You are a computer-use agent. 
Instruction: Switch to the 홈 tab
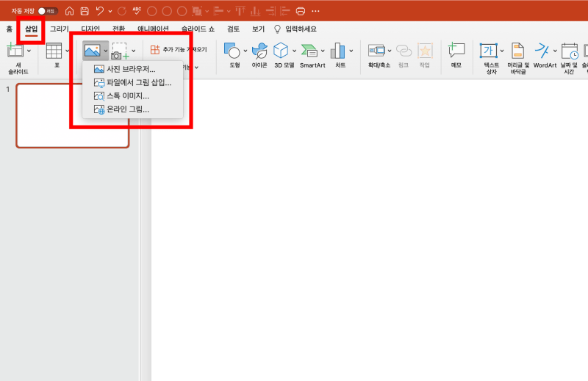point(10,29)
